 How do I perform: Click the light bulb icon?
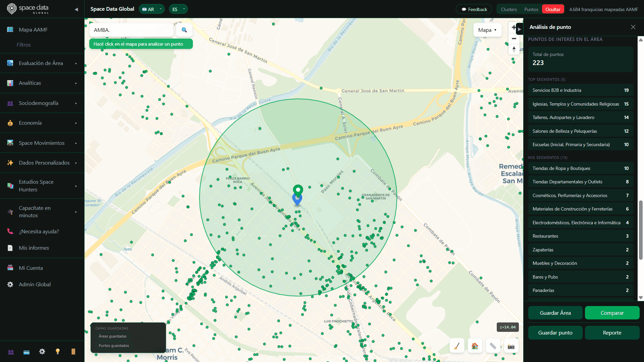point(58,351)
